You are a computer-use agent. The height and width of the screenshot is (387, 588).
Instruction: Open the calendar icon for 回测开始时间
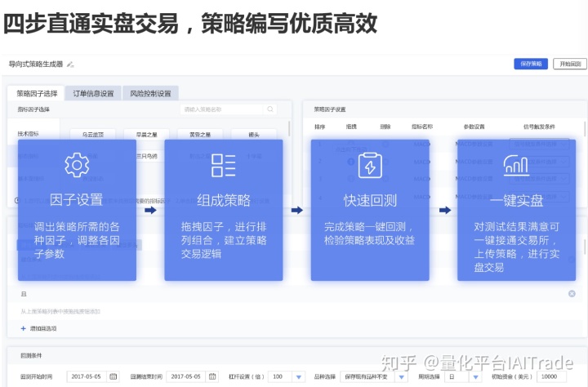tap(113, 376)
